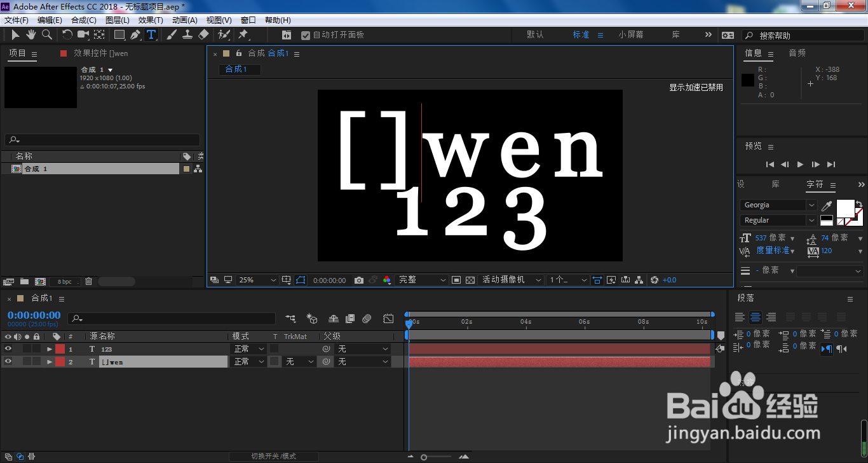The width and height of the screenshot is (868, 463).
Task: Open the 合成(C) menu
Action: click(84, 20)
